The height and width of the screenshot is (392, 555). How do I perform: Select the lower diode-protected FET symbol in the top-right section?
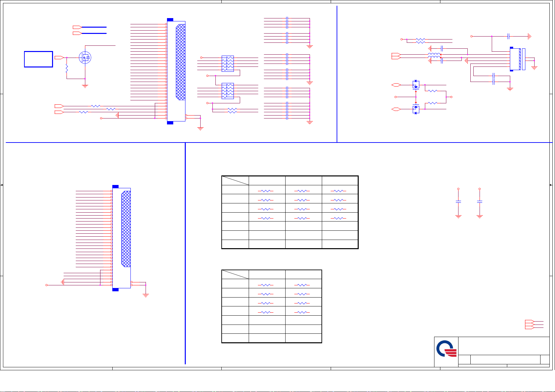pyautogui.click(x=416, y=110)
